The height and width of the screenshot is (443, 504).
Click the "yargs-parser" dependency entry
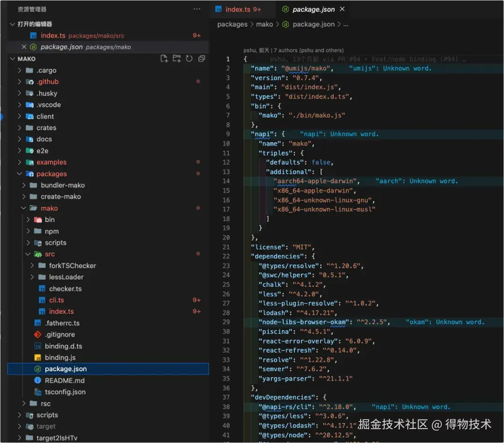[x=285, y=379]
